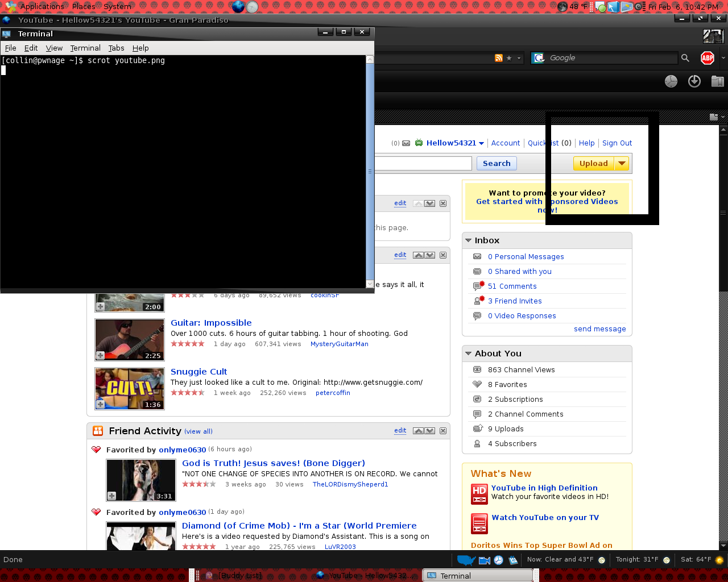Bookmark page with the star icon

(509, 58)
